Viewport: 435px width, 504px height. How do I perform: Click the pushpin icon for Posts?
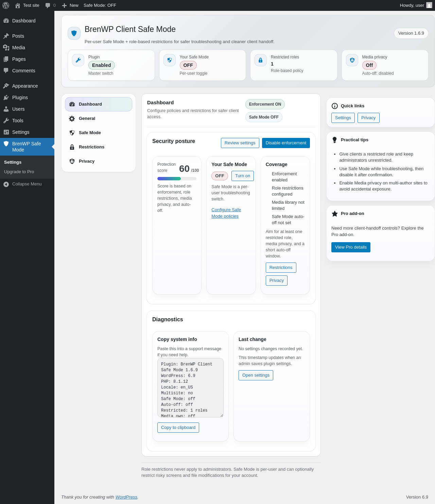pos(6,36)
